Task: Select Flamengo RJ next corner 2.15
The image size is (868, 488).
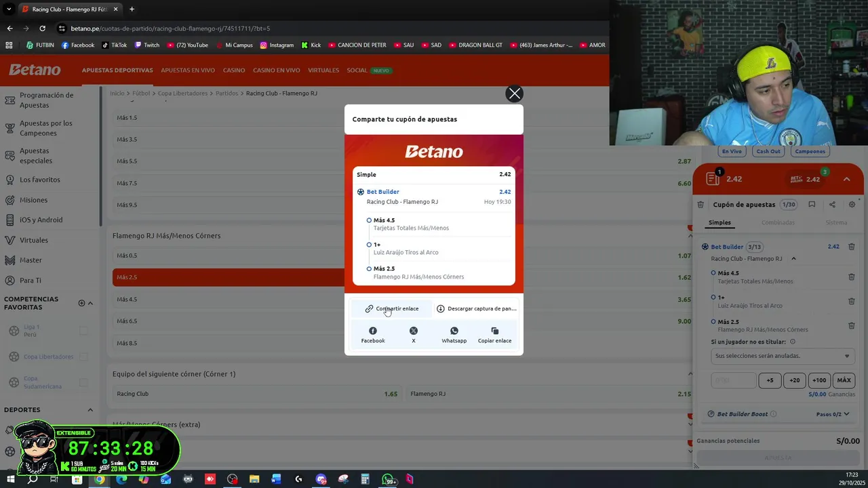Action: pos(551,394)
